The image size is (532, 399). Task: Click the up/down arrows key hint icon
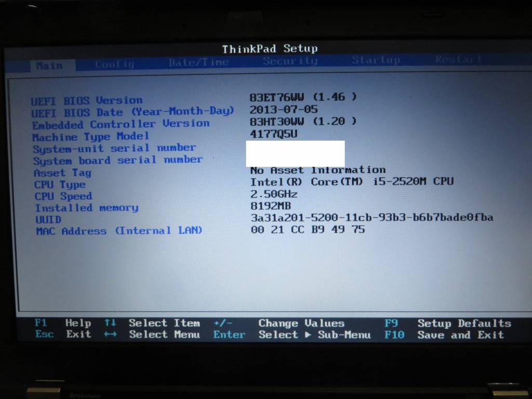coord(110,322)
